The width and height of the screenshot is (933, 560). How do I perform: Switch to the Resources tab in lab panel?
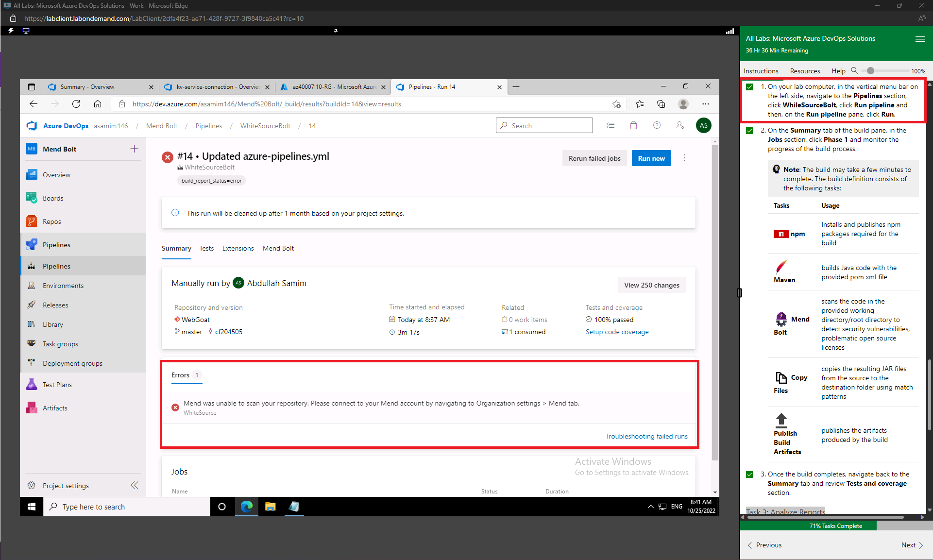point(805,71)
